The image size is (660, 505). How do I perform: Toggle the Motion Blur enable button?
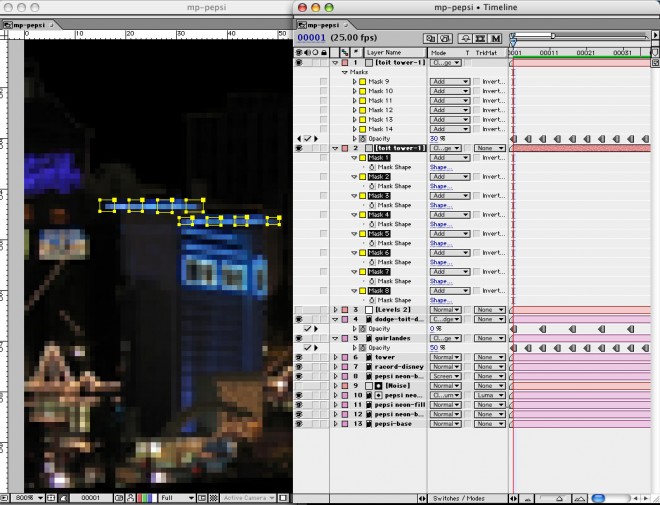(495, 38)
